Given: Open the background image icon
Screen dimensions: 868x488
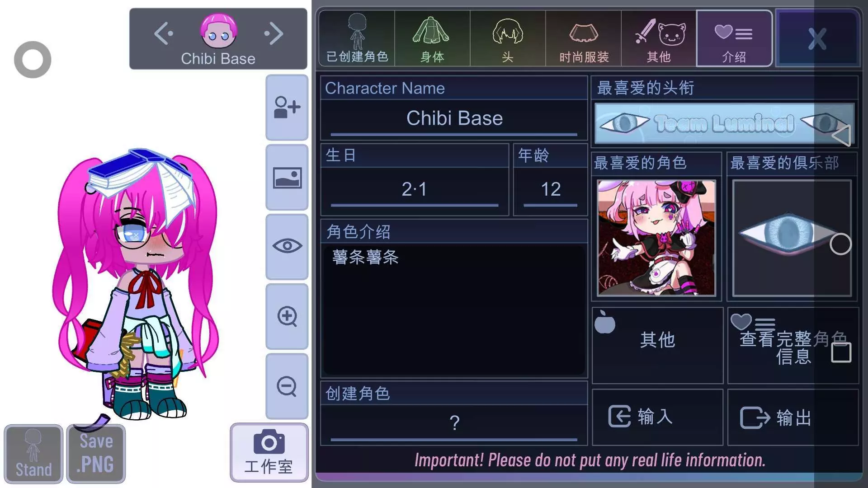Looking at the screenshot, I should click(x=287, y=178).
